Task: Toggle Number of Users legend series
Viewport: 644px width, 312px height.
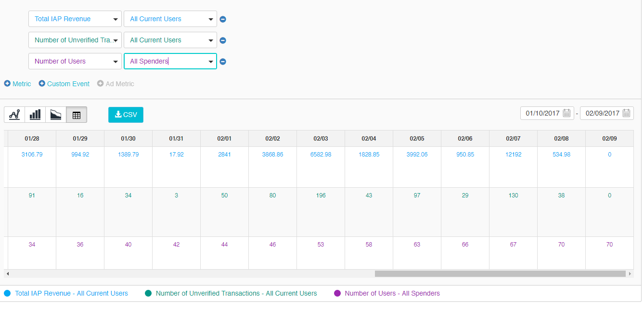Action: point(392,293)
